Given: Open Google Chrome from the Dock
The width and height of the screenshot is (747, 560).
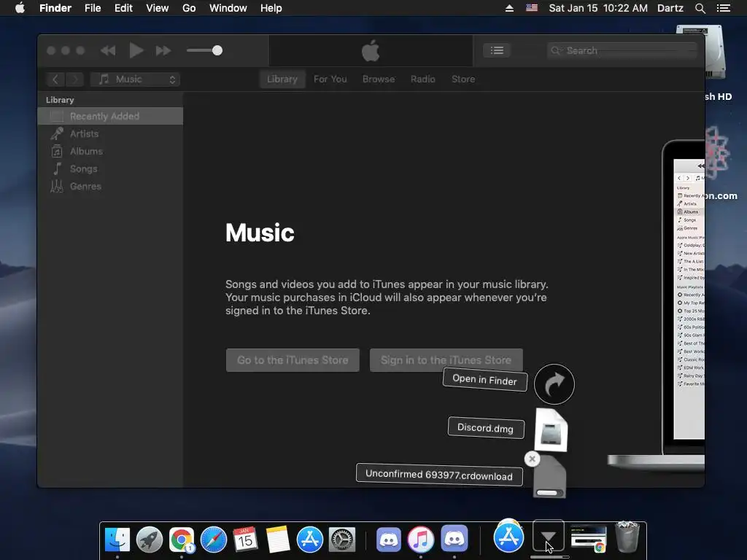Looking at the screenshot, I should tap(182, 540).
